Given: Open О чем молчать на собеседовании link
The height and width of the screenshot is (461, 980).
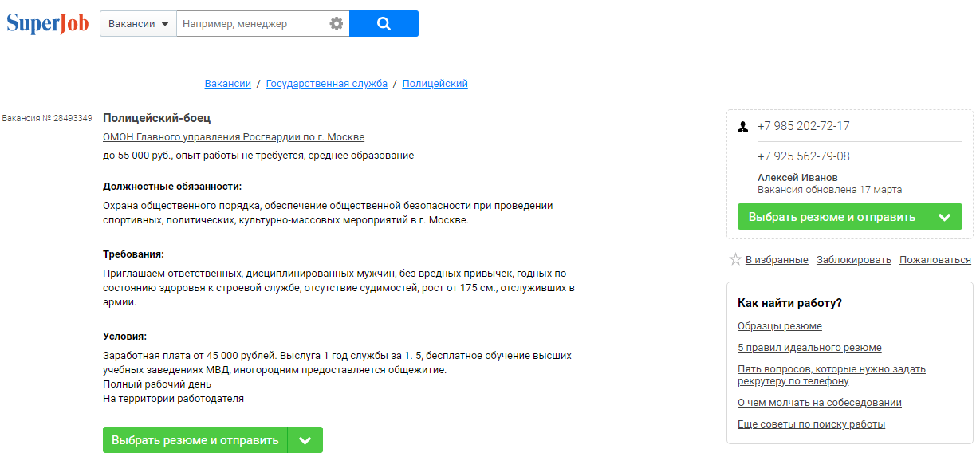Looking at the screenshot, I should pyautogui.click(x=820, y=403).
